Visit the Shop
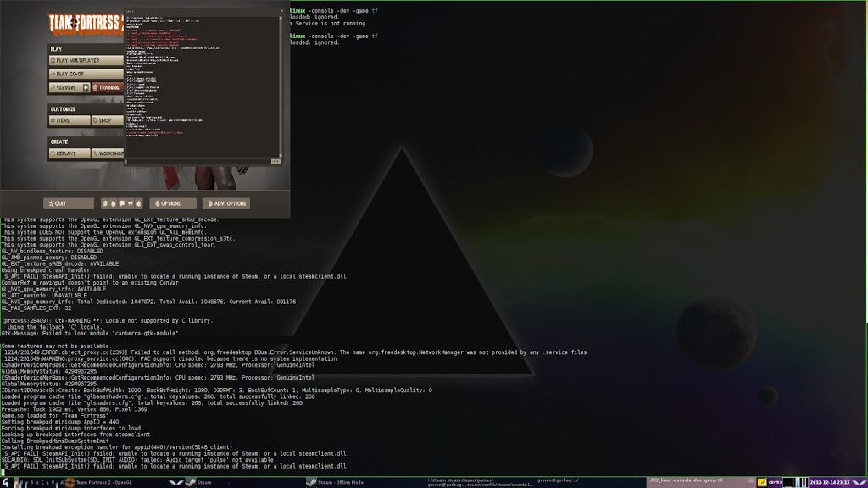 click(108, 120)
